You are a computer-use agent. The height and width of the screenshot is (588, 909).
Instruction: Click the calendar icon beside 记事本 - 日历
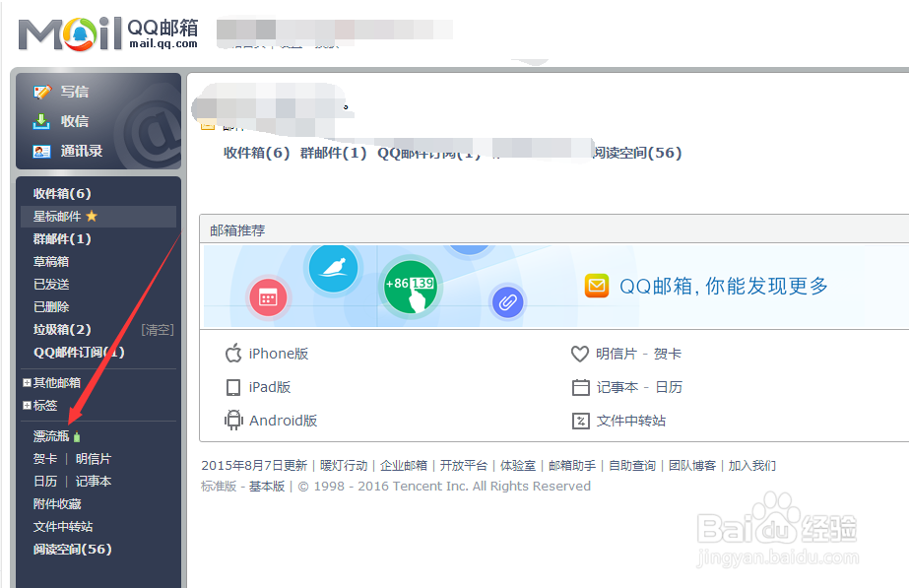581,387
